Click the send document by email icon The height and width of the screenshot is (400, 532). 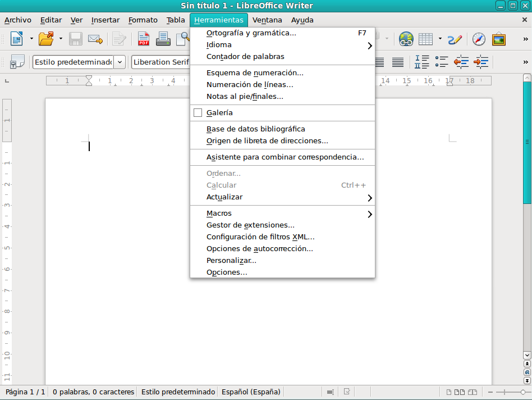(95, 39)
